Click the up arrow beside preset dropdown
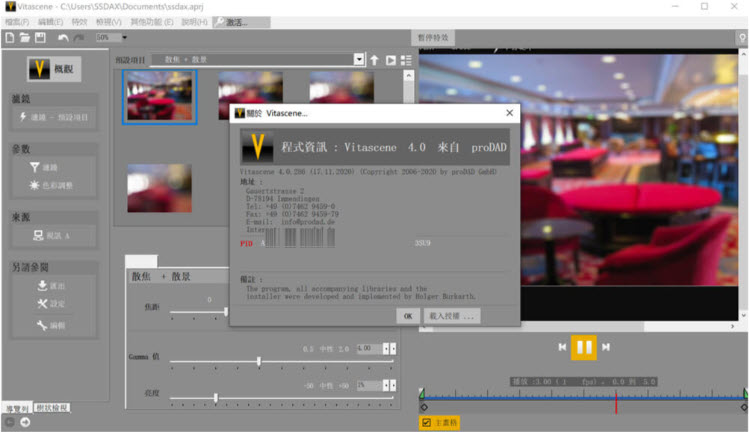 tap(375, 60)
